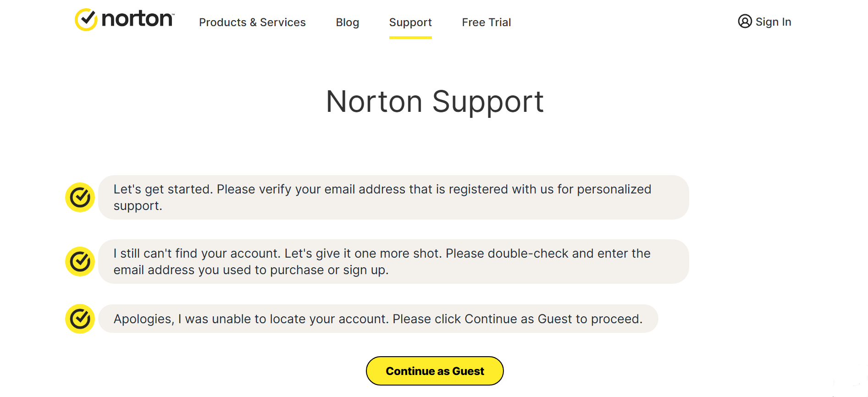Click the word "Support" in page heading

point(487,102)
